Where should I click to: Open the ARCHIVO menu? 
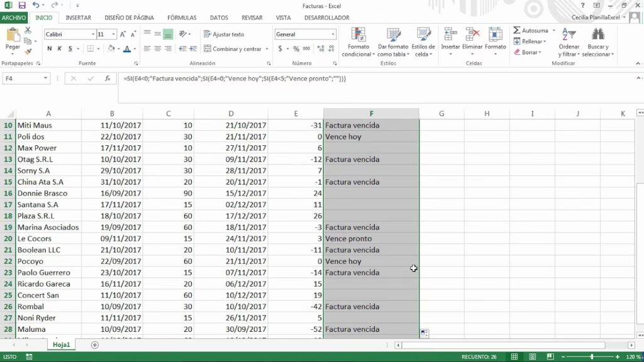coord(14,18)
